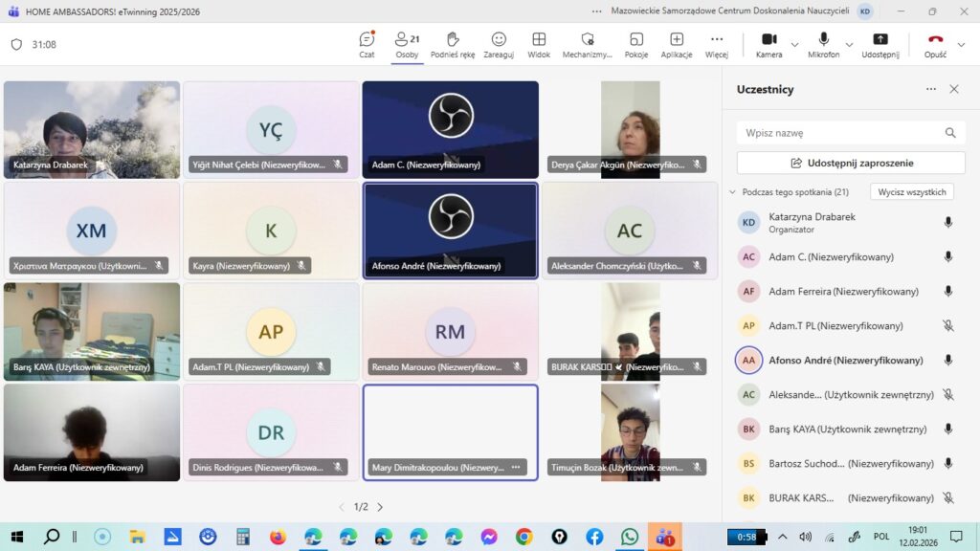
Task: Open the Windows Start menu
Action: click(x=17, y=536)
